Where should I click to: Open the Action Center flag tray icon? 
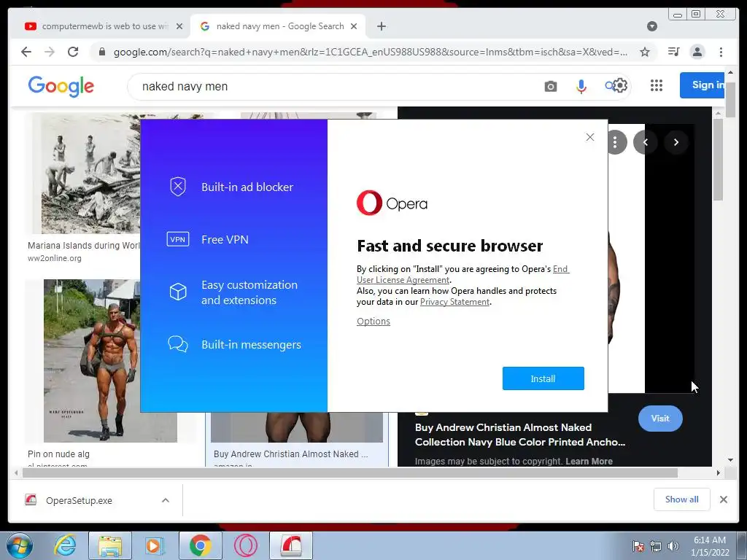coord(638,546)
